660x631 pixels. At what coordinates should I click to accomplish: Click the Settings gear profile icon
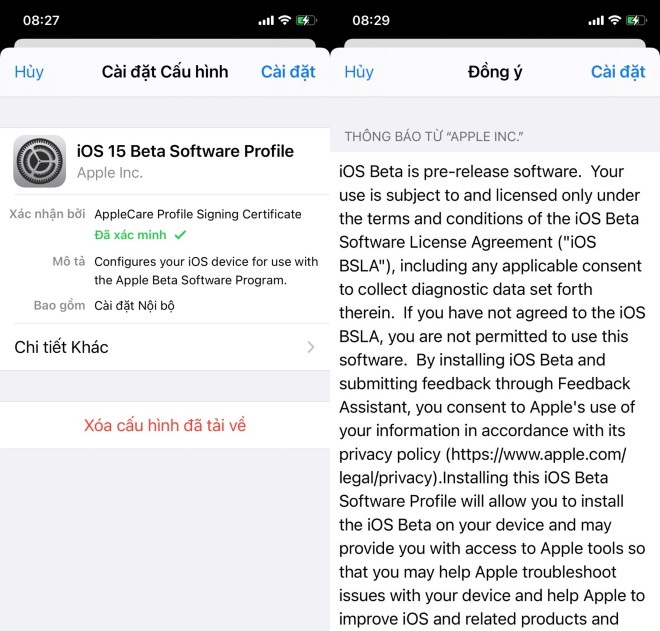click(x=40, y=161)
